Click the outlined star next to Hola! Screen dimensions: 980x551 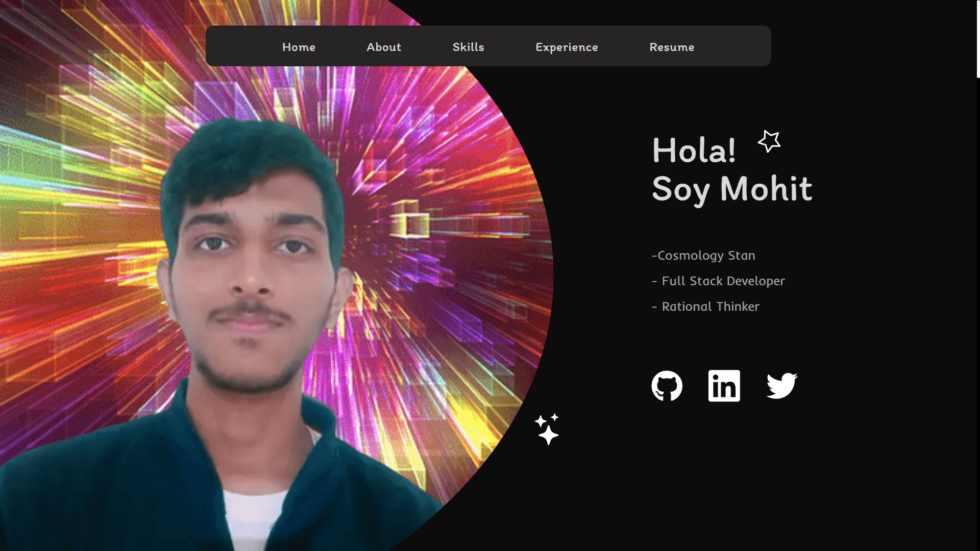pos(769,141)
